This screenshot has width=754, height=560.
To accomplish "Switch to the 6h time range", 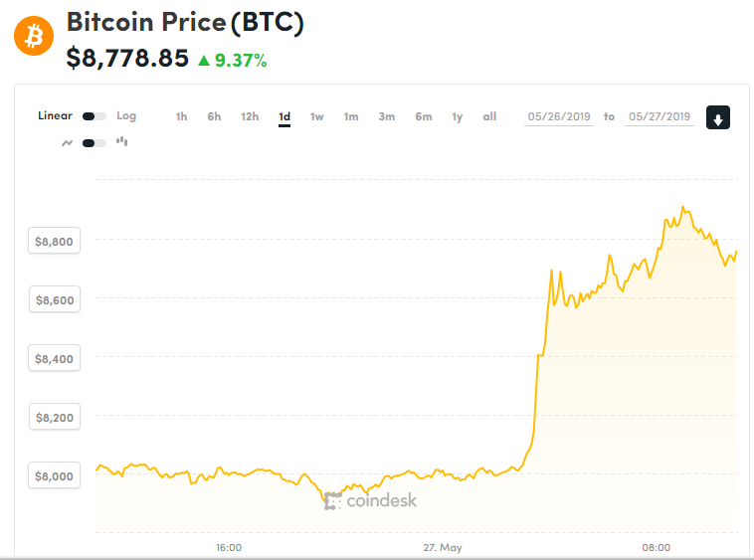I will [214, 116].
